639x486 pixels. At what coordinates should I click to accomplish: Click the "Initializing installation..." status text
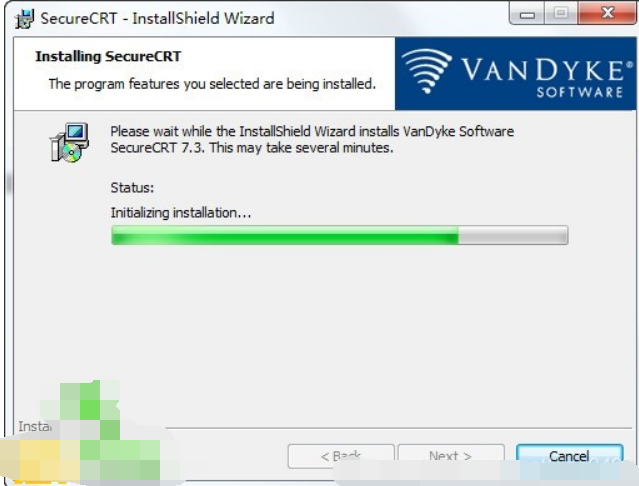pyautogui.click(x=181, y=213)
